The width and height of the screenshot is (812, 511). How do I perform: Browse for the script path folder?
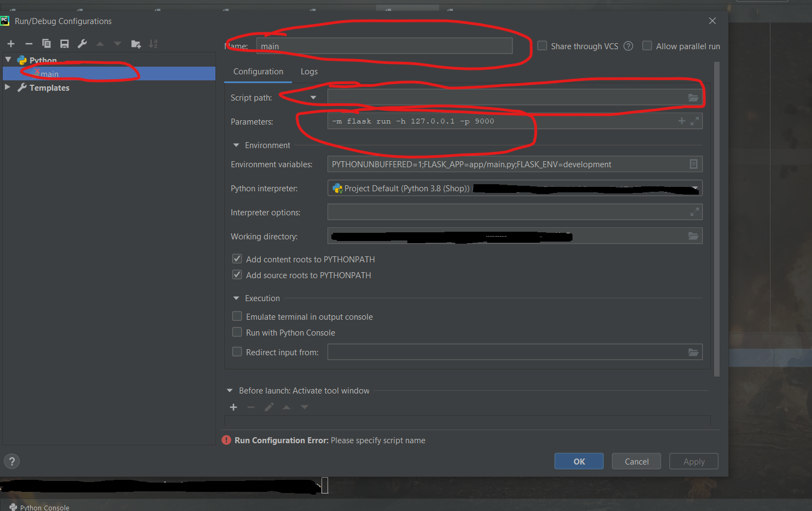click(693, 97)
